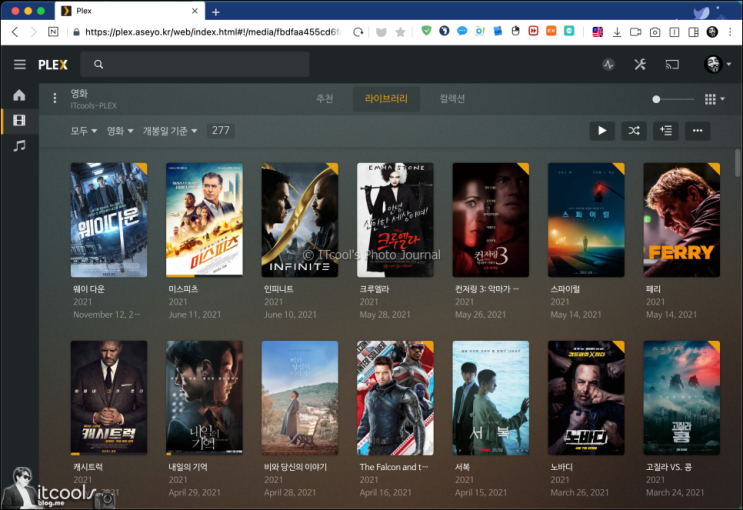The height and width of the screenshot is (510, 743).
Task: Open the 비와 당신의 이야기 poster
Action: [x=300, y=398]
